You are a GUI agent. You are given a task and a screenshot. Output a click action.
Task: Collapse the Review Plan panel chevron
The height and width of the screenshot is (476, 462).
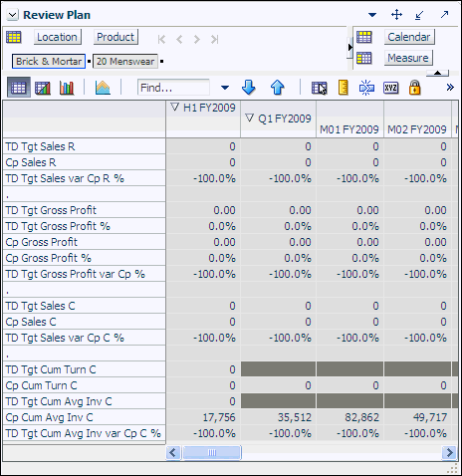coord(12,15)
